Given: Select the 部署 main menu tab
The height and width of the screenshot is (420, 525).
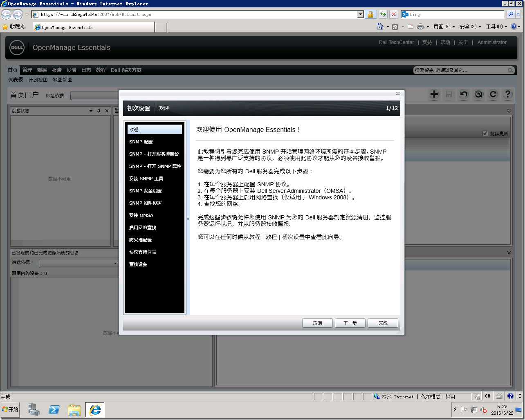Looking at the screenshot, I should (x=42, y=70).
